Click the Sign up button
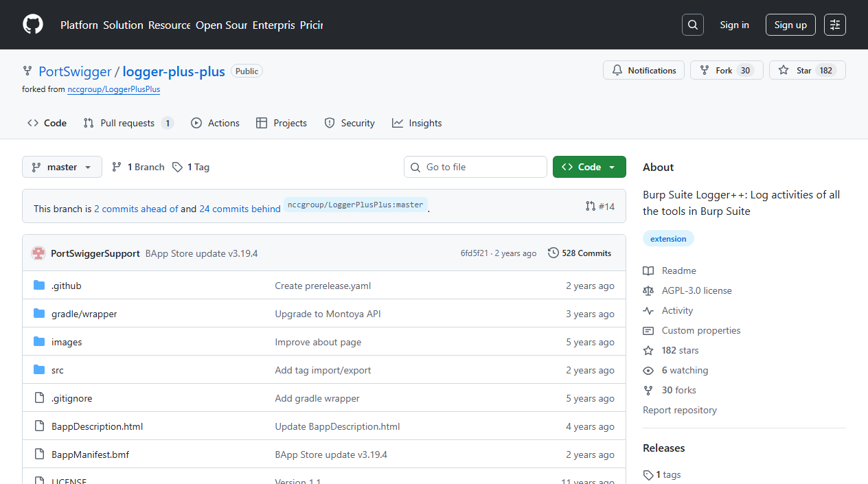The width and height of the screenshot is (868, 484). [790, 25]
